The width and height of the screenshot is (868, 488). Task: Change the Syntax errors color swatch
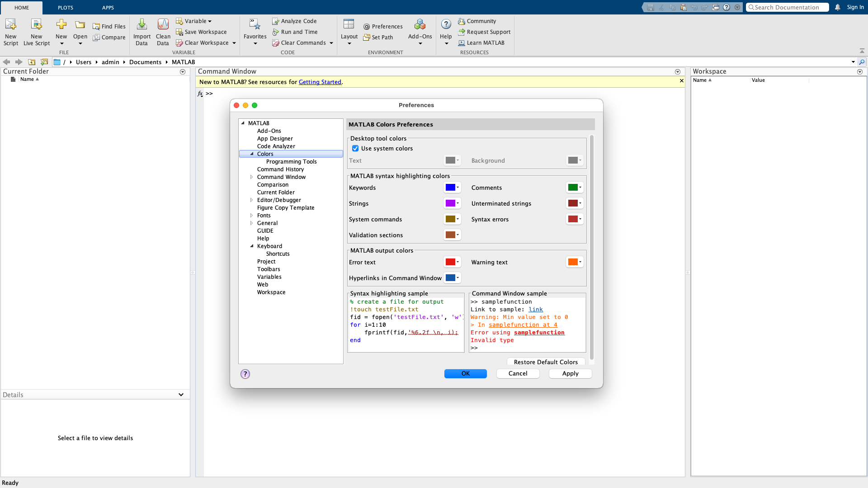pyautogui.click(x=575, y=219)
